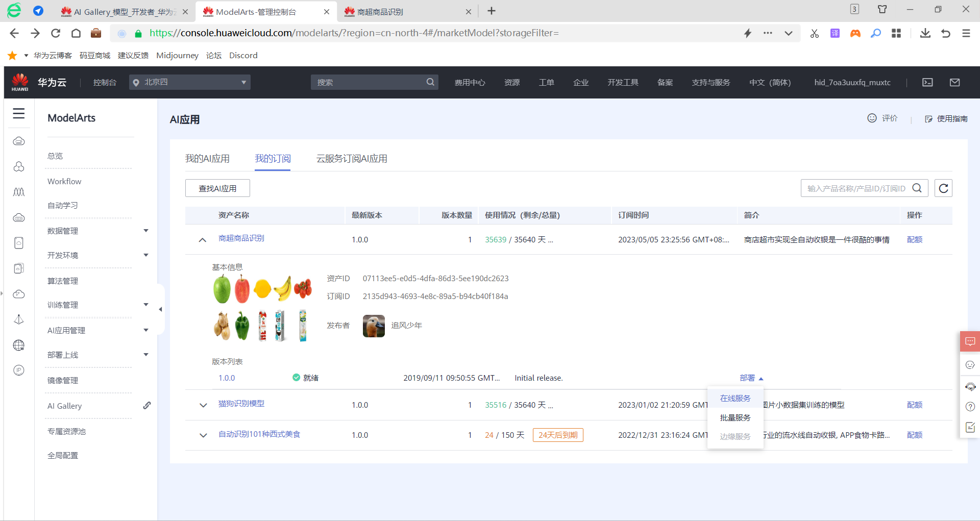Screen dimensions: 980x521
Task: Choose 在线服务 from the deploy menu
Action: 735,398
